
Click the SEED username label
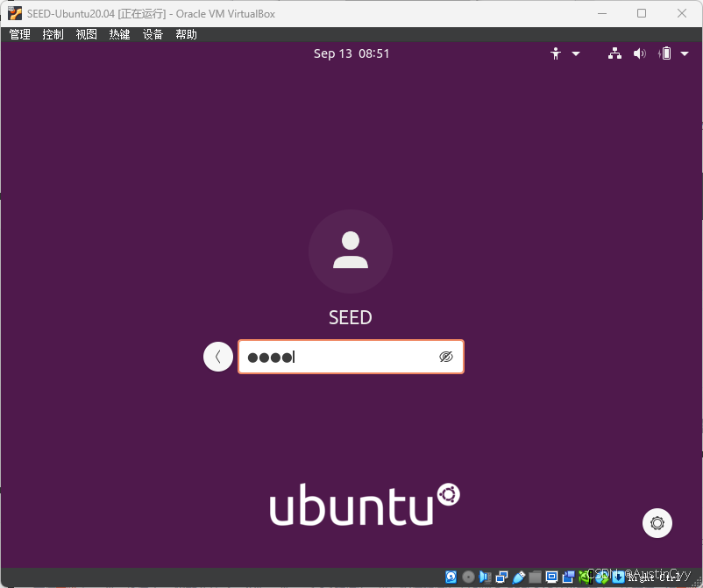tap(351, 318)
